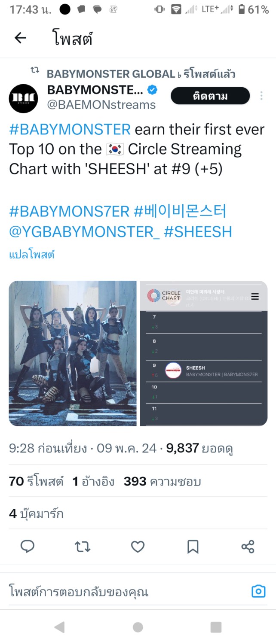Bookmark this post
276x644 pixels.
(193, 546)
